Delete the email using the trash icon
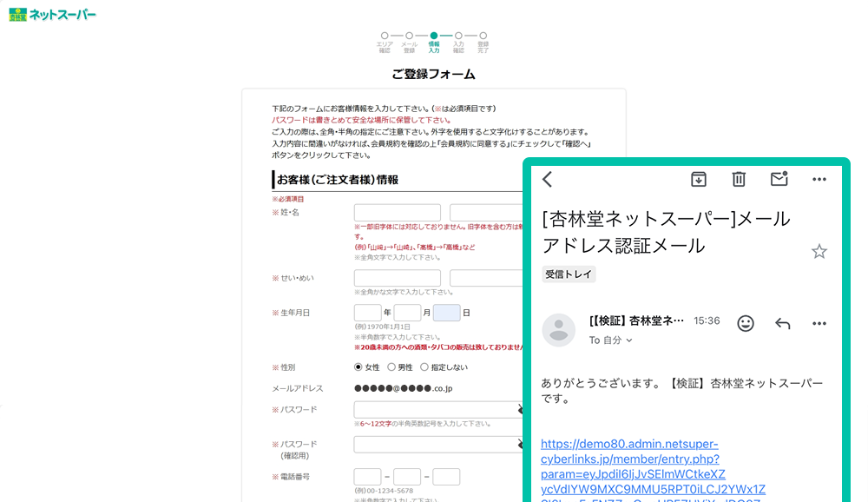This screenshot has width=868, height=502. [x=739, y=179]
